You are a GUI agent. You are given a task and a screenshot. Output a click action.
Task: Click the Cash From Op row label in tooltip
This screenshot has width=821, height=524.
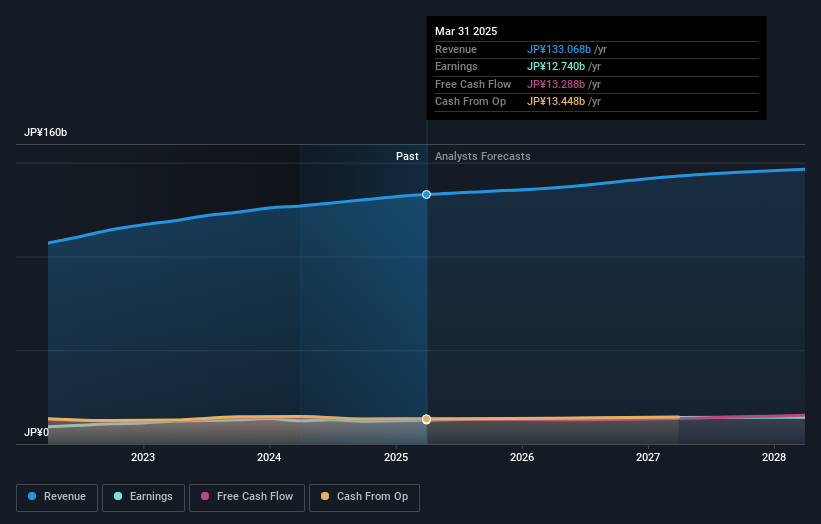point(470,102)
